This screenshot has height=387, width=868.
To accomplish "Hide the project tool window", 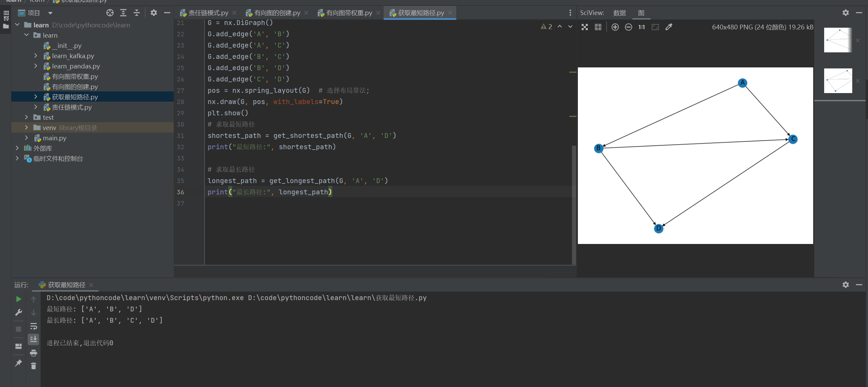I will tap(167, 13).
